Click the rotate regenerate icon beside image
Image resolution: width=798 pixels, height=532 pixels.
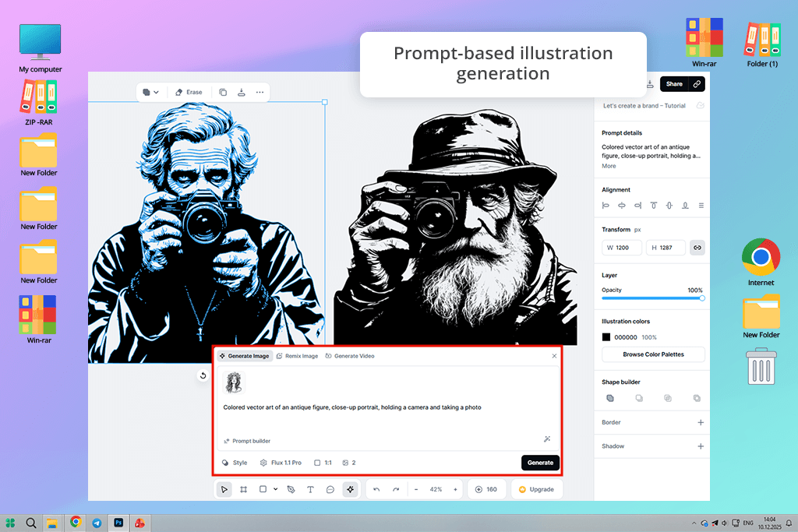click(203, 376)
